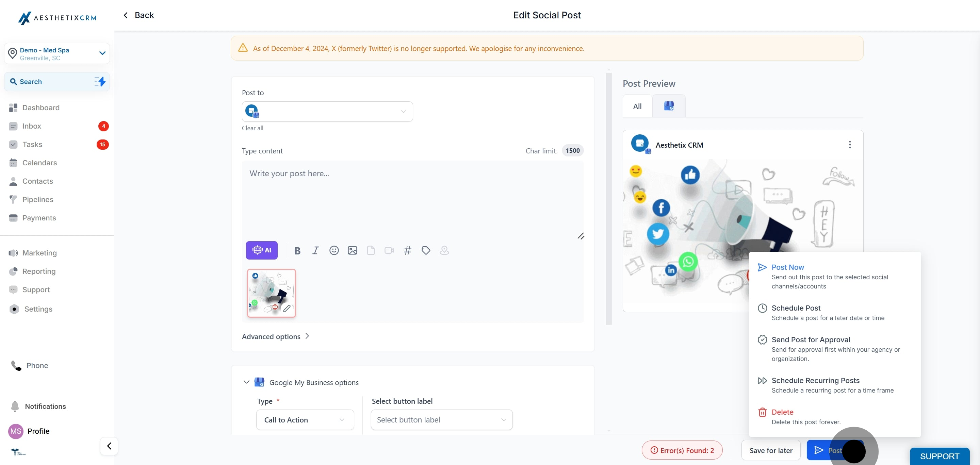Screen dimensions: 980x465
Task: Click the attached image thumbnail
Action: (271, 293)
